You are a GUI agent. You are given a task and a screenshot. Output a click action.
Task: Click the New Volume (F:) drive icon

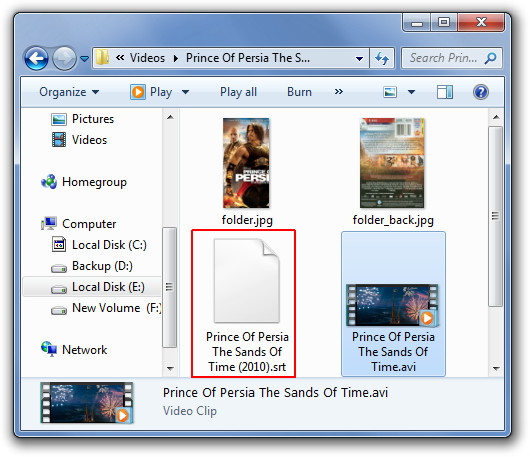pyautogui.click(x=59, y=310)
